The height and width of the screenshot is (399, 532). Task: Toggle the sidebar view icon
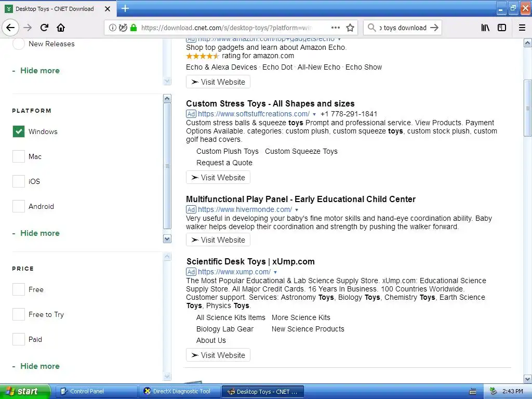click(x=502, y=28)
